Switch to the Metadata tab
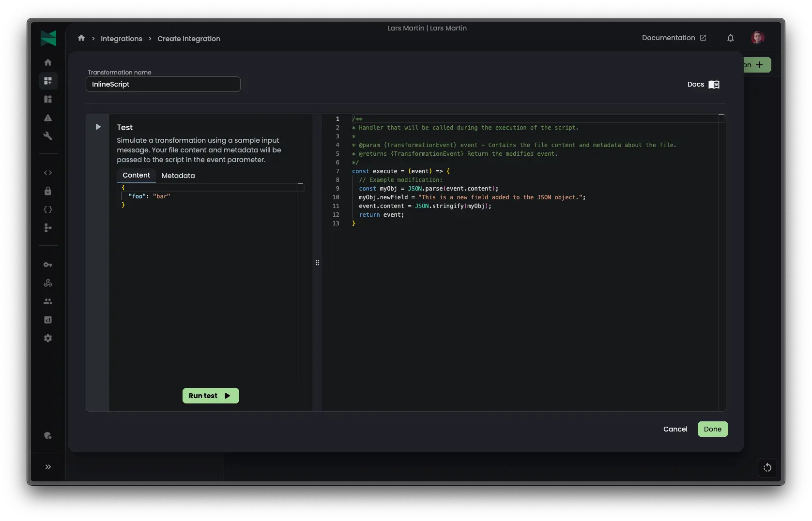This screenshot has width=812, height=521. tap(178, 176)
